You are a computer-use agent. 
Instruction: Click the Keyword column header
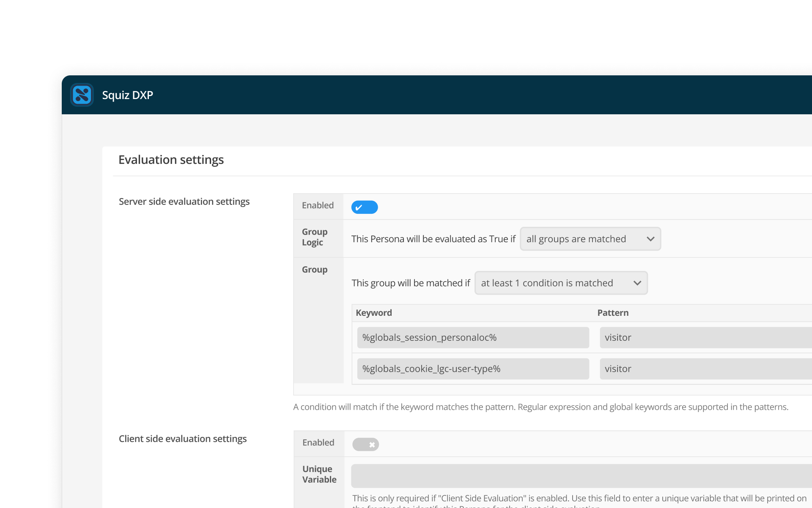[x=374, y=312]
